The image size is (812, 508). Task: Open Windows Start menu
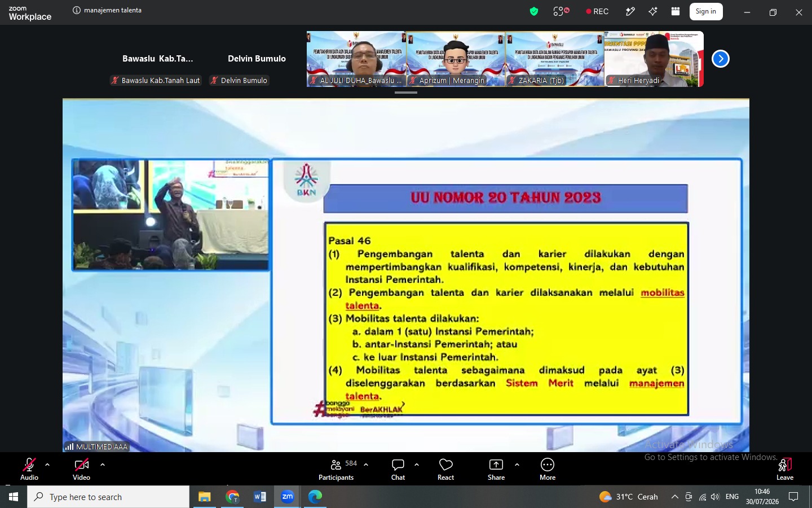[x=14, y=497]
